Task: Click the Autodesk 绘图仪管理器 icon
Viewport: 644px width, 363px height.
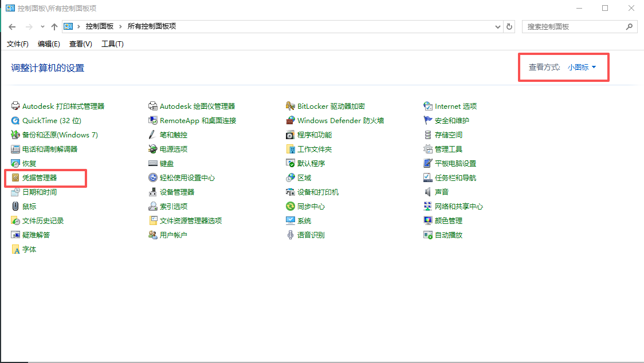Action: (153, 106)
